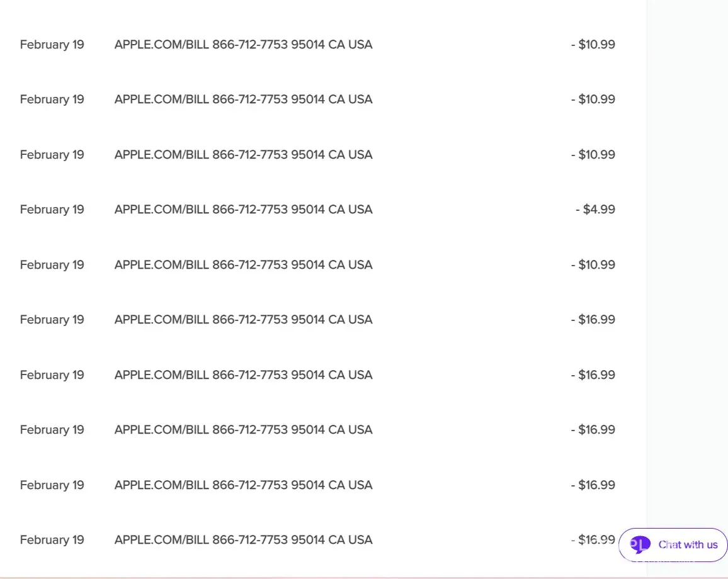Click the second $16.99 transaction amount
The image size is (728, 579).
tap(593, 375)
